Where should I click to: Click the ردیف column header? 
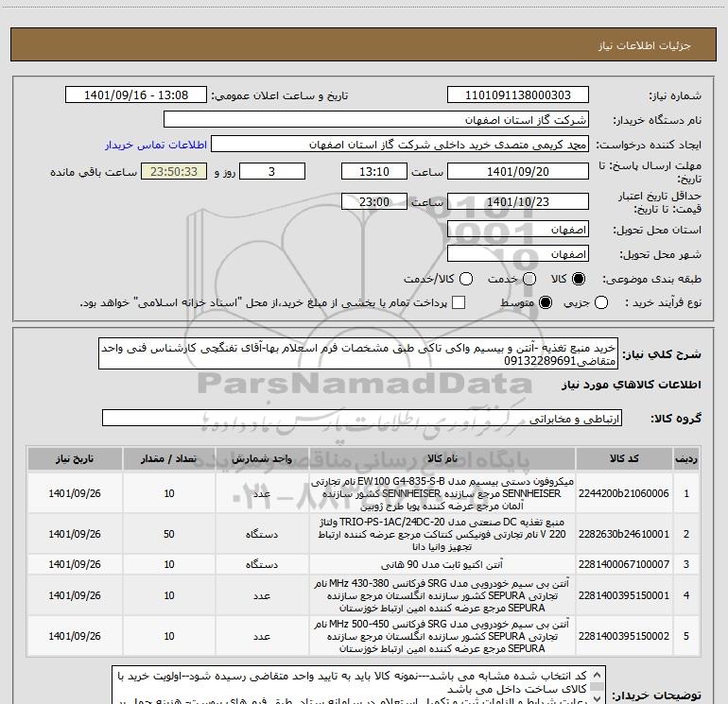coord(686,459)
